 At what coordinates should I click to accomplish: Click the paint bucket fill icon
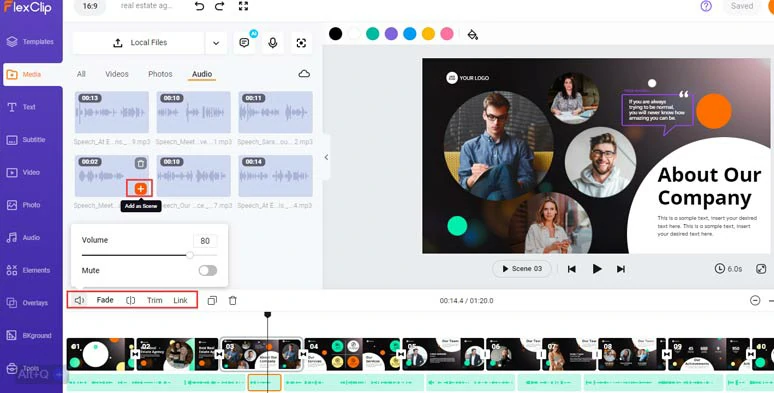472,34
